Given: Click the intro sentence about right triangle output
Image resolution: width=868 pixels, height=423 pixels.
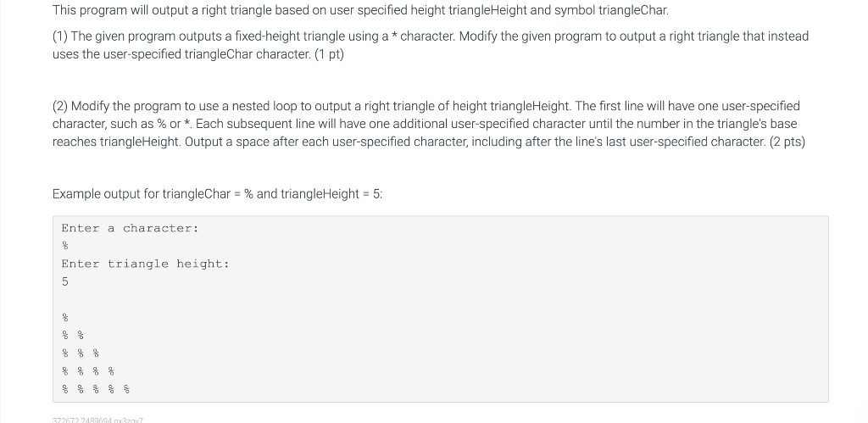Looking at the screenshot, I should 360,10.
